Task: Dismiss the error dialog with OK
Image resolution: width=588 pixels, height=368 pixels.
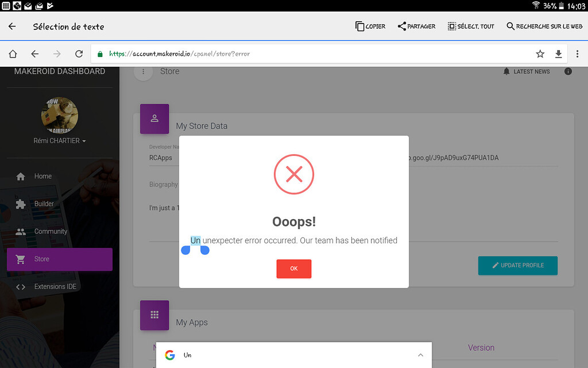Action: [x=294, y=269]
